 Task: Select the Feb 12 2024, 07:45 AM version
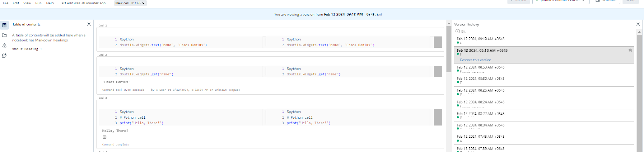click(545, 138)
